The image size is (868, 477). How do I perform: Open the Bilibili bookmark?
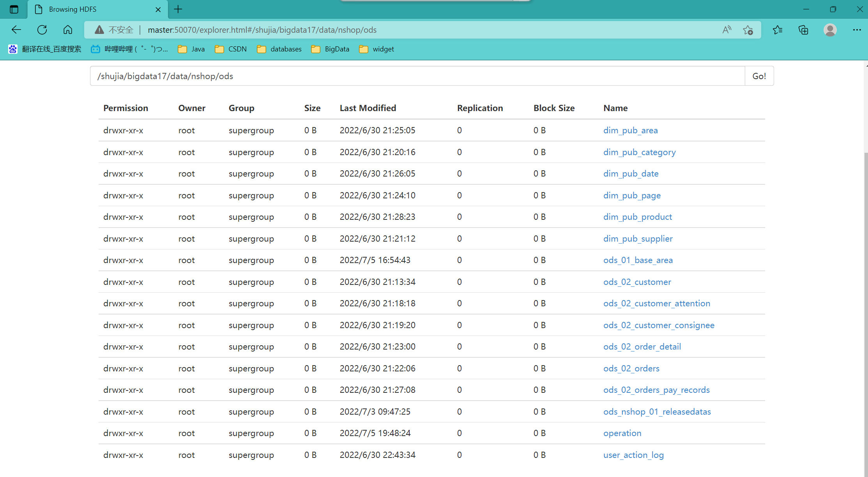(x=129, y=49)
